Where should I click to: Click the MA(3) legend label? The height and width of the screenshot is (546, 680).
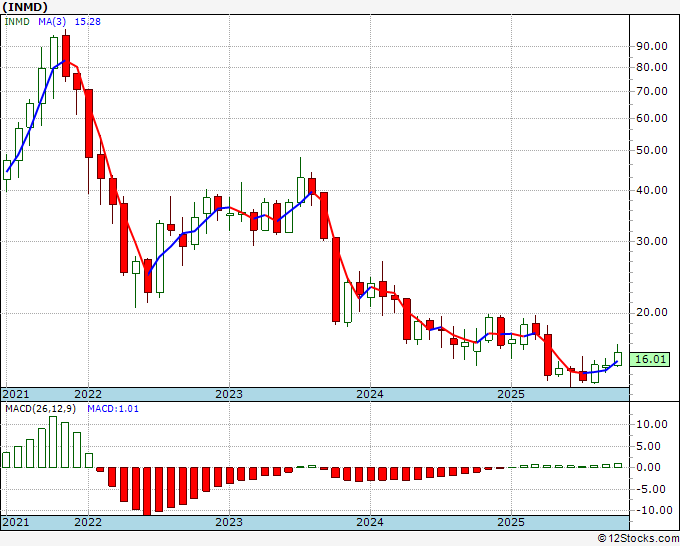click(52, 22)
